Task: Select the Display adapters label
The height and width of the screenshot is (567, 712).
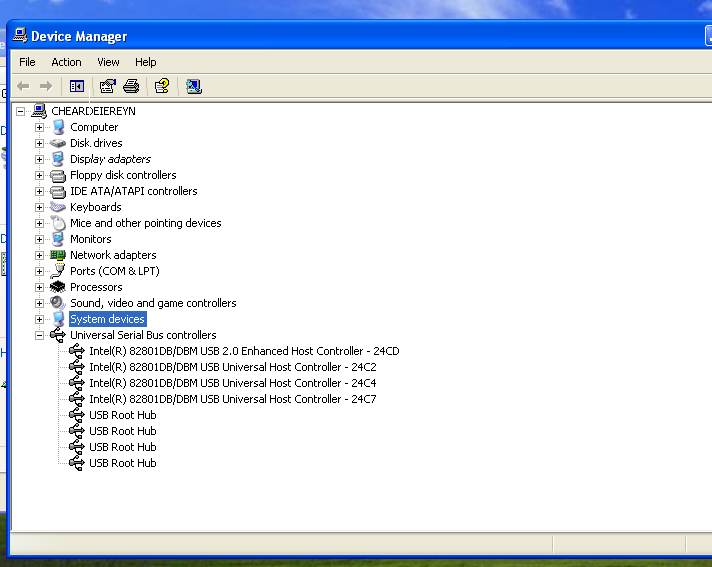Action: [110, 159]
